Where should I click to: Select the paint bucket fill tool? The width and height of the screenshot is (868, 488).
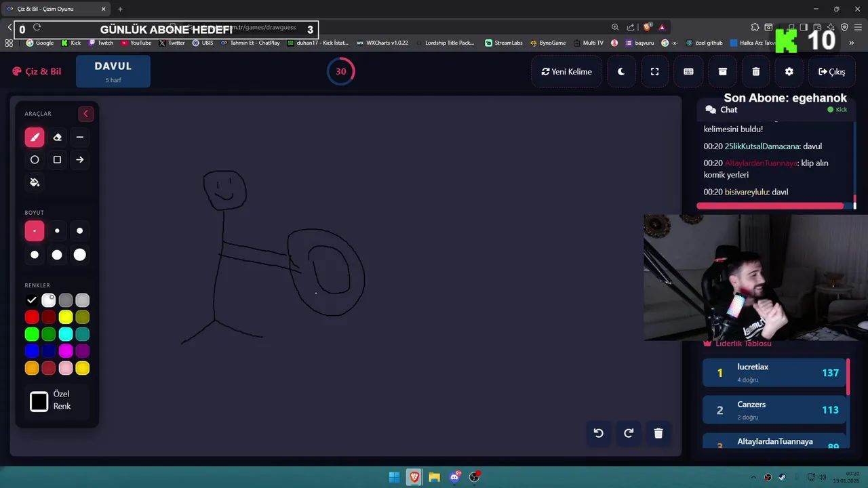pos(35,182)
